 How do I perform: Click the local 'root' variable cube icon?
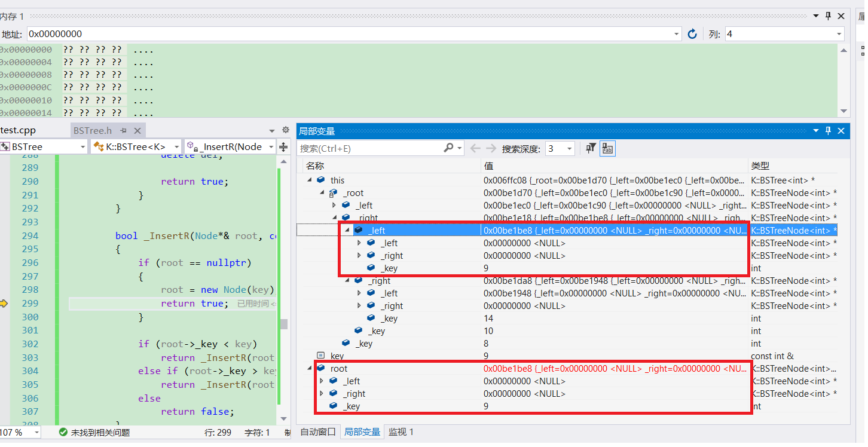(321, 368)
